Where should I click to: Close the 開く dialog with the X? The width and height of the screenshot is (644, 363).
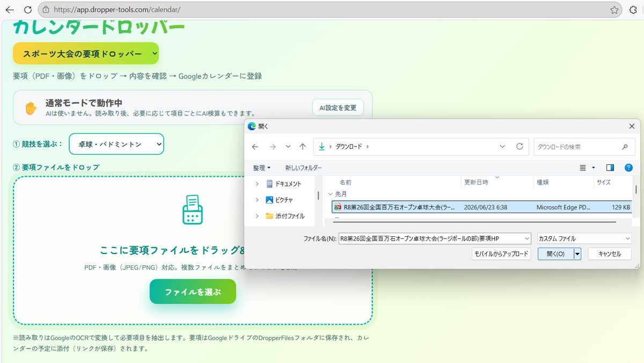pos(631,126)
